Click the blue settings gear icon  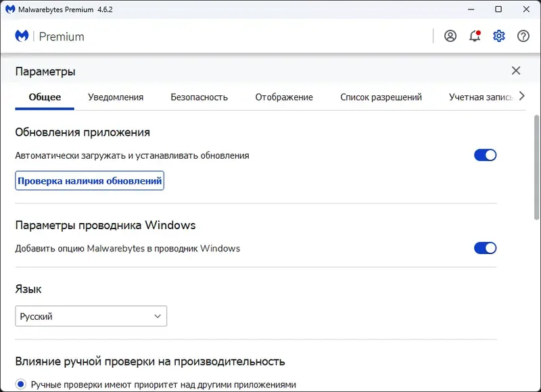pos(499,36)
